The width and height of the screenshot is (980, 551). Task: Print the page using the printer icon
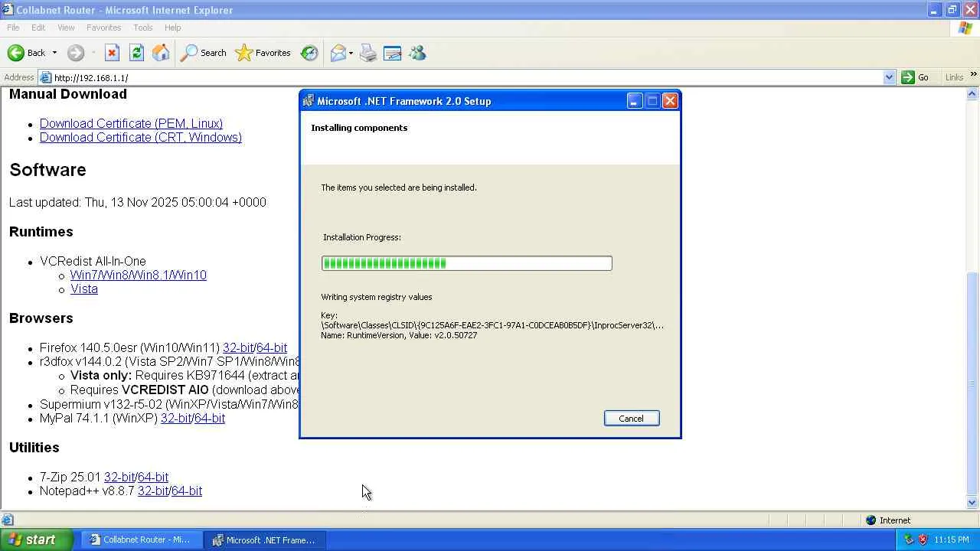[368, 53]
